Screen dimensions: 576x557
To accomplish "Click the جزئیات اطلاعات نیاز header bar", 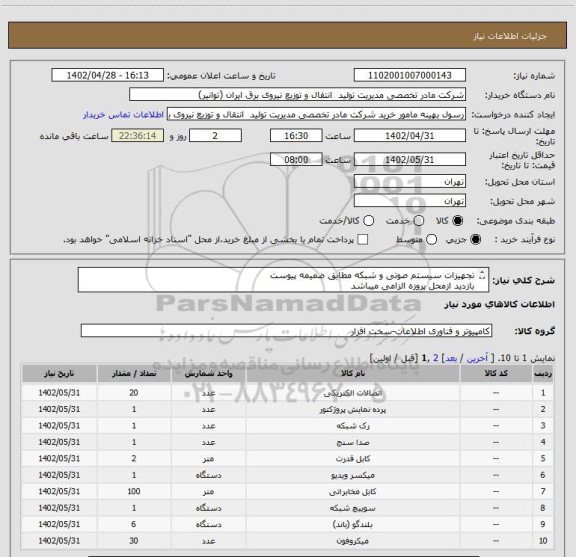I will (x=287, y=36).
